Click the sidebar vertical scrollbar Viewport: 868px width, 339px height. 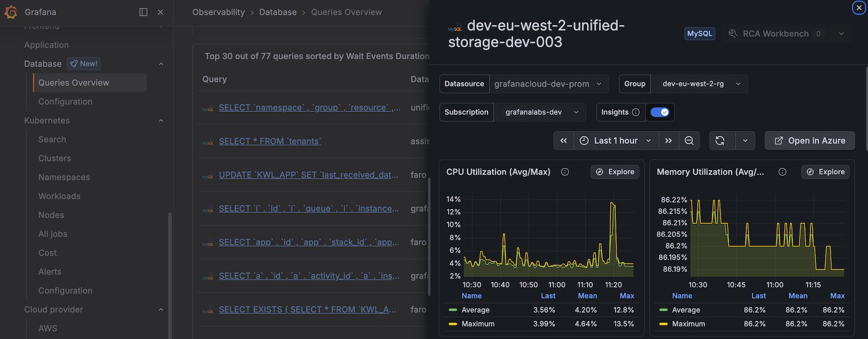170,274
